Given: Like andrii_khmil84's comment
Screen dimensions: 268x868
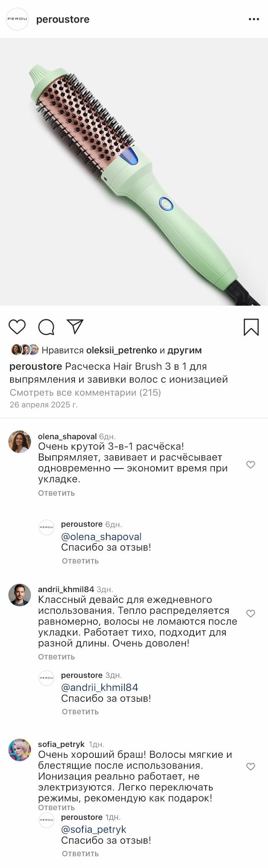Looking at the screenshot, I should 250,613.
